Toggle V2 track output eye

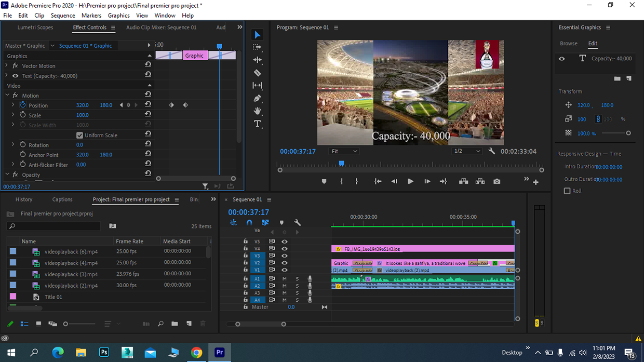284,263
